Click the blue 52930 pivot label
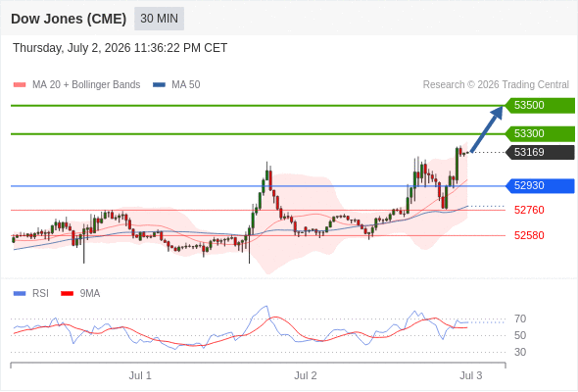The height and width of the screenshot is (392, 578). click(540, 185)
